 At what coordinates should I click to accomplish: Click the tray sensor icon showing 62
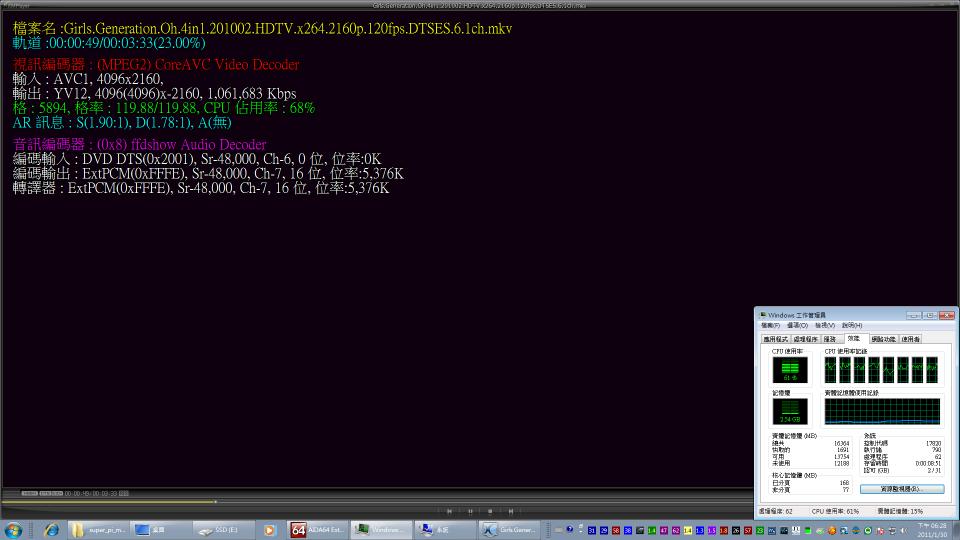click(676, 531)
